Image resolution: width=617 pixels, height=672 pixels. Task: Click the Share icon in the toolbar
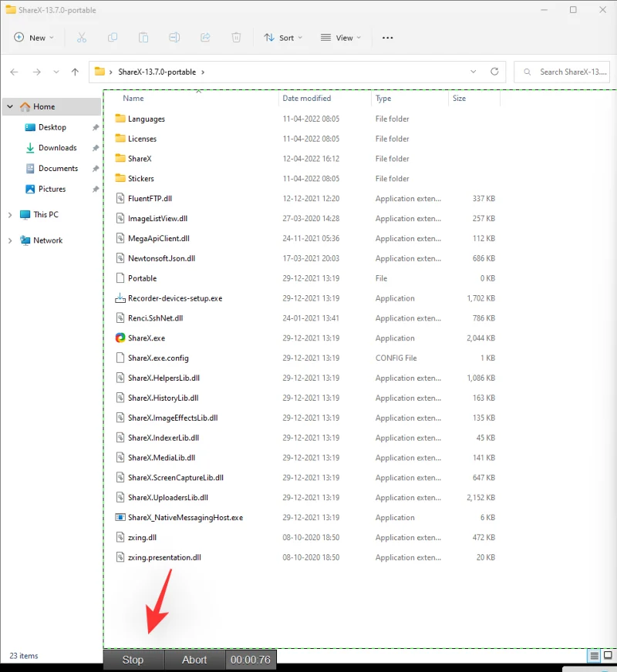click(x=204, y=37)
